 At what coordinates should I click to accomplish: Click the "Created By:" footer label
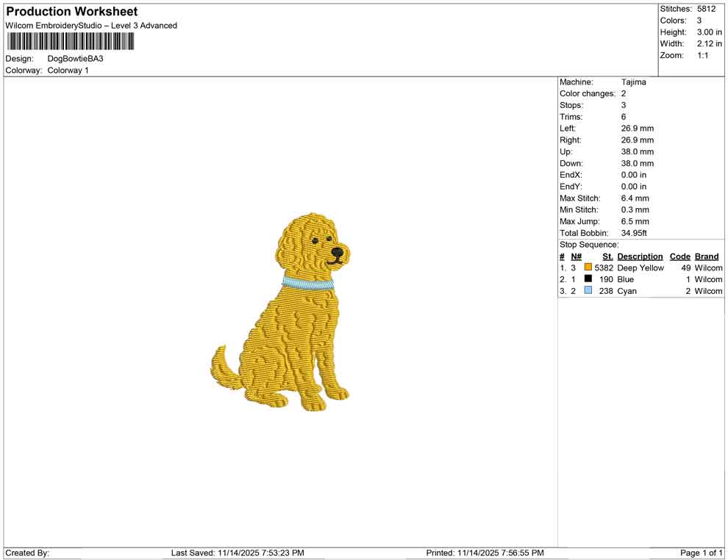tap(27, 553)
